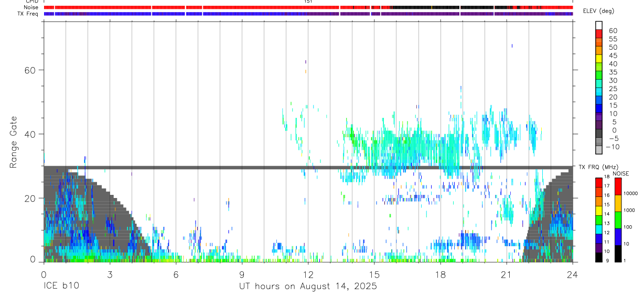The image size is (644, 297).
Task: Click the x-axis tick label "9"
Action: pyautogui.click(x=242, y=273)
